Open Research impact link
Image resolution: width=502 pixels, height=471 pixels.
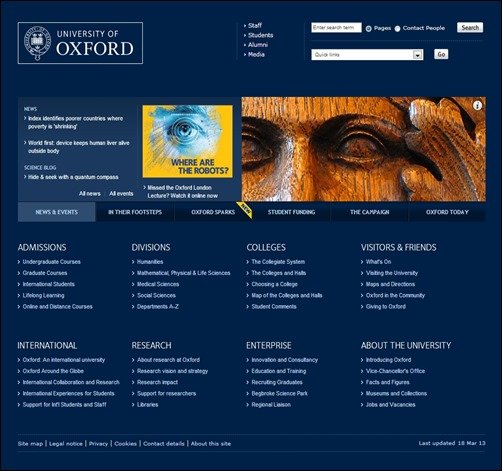(x=157, y=382)
